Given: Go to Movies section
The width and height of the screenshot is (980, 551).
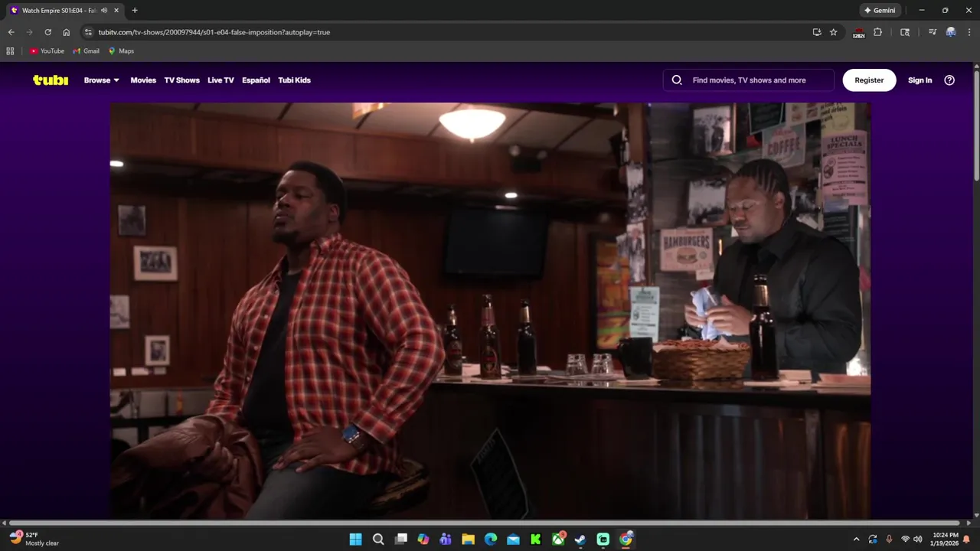Looking at the screenshot, I should coord(143,80).
